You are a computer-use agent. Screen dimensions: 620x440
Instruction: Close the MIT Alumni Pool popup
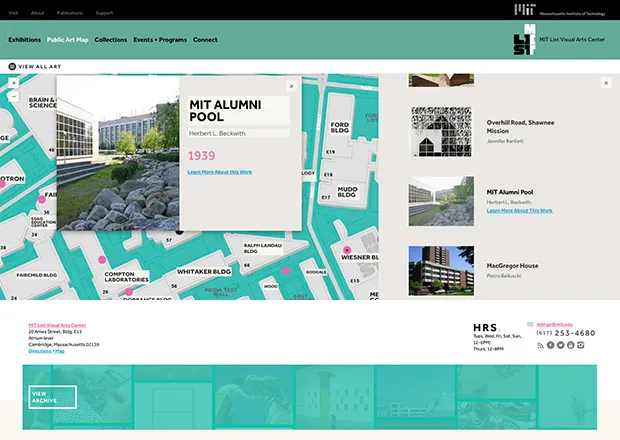(x=291, y=86)
